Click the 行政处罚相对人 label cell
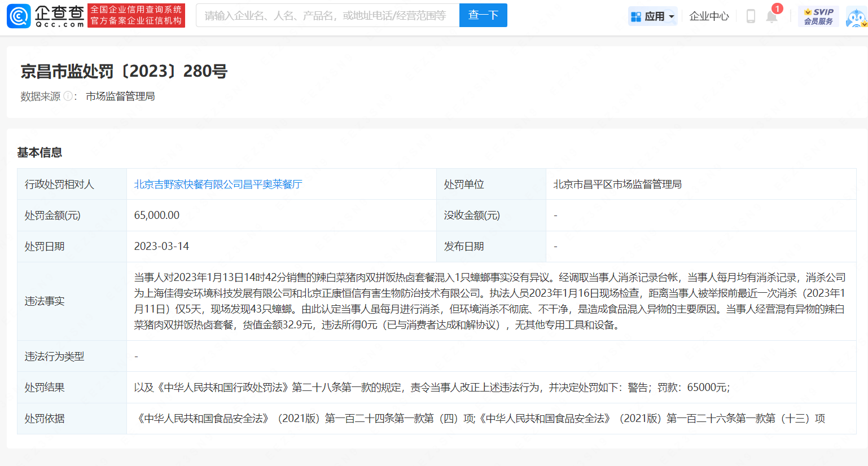The width and height of the screenshot is (868, 466). tap(72, 184)
